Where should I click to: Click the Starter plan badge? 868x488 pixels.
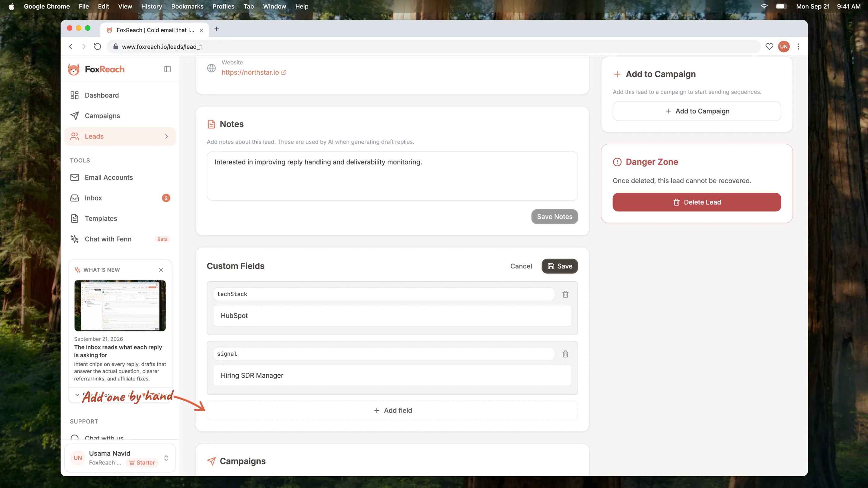(x=142, y=463)
